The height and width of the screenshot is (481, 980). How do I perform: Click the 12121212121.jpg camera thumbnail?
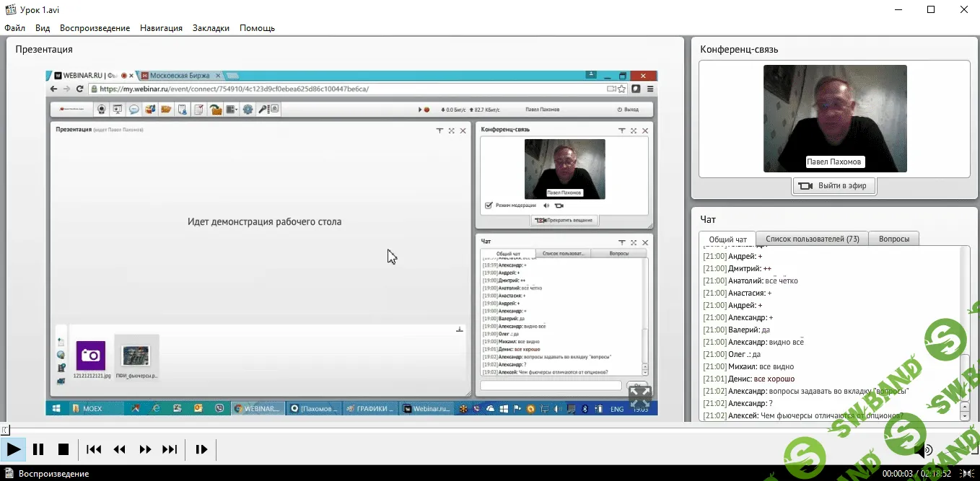[x=90, y=356]
